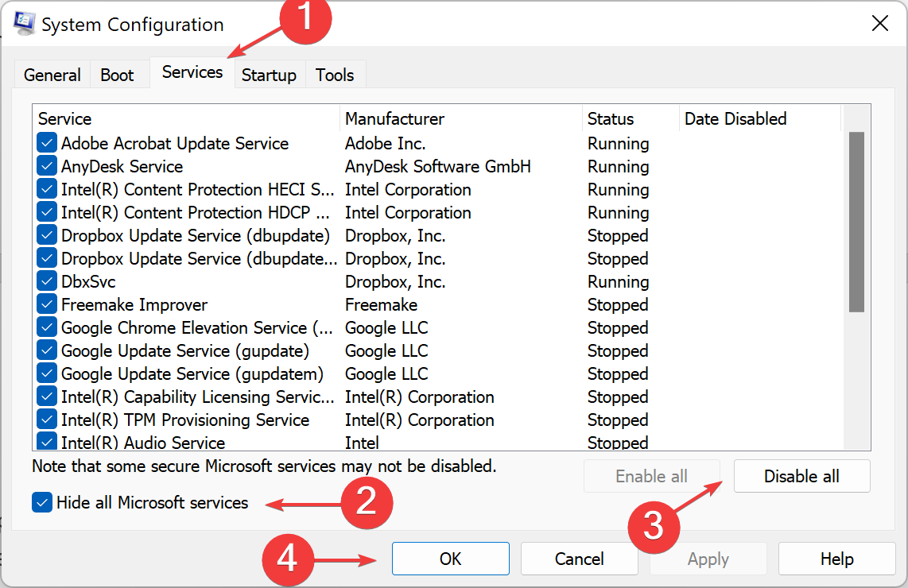Uncheck the DbxSvc service checkbox
This screenshot has height=588, width=908.
point(46,281)
